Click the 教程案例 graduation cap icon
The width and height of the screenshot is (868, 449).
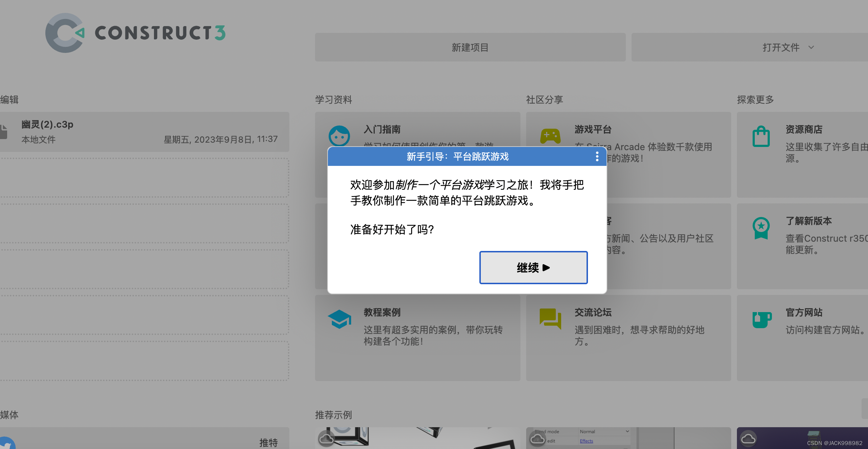click(339, 319)
